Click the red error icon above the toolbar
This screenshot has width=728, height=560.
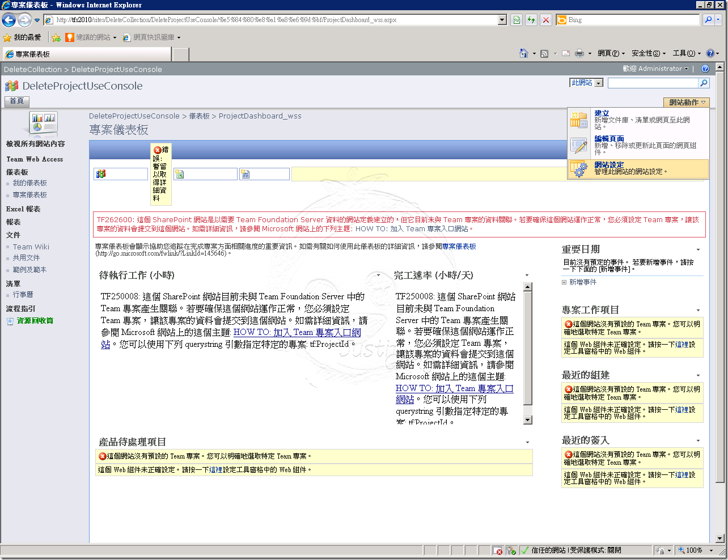[157, 150]
